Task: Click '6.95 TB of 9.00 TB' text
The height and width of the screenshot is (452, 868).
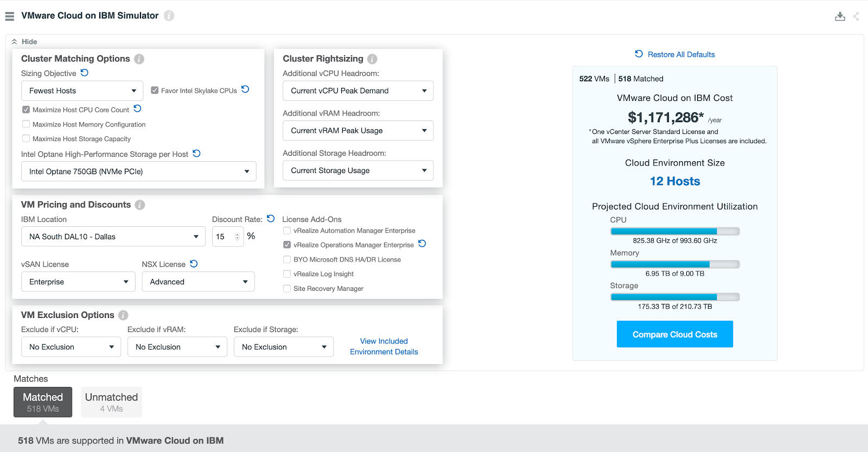Action: point(675,273)
